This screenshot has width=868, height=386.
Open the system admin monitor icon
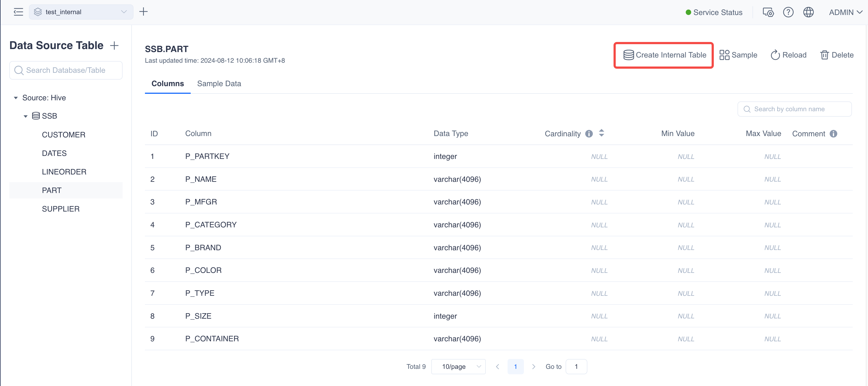768,13
